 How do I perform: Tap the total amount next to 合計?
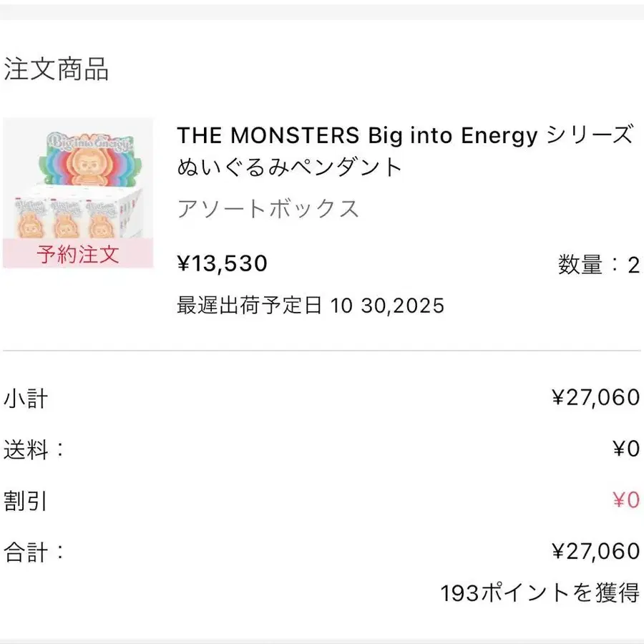point(595,551)
